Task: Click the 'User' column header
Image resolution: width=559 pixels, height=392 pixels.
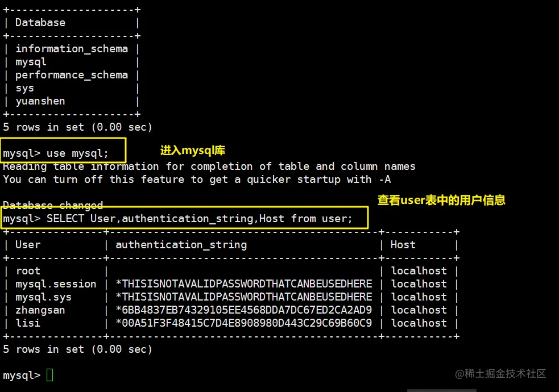Action: [x=28, y=245]
